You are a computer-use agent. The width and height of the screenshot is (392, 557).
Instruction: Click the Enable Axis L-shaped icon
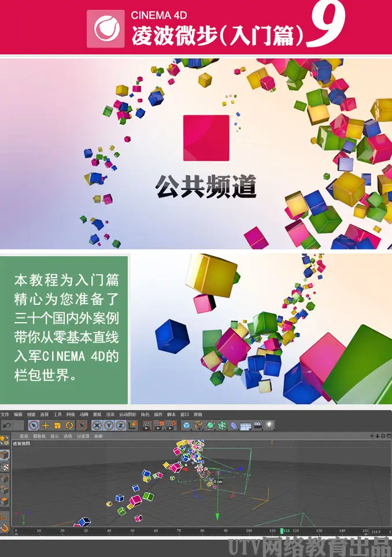(x=4, y=516)
